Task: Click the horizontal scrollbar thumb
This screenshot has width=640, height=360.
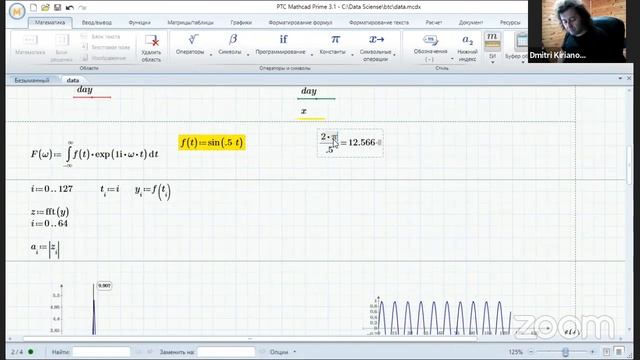Action: tap(250, 339)
